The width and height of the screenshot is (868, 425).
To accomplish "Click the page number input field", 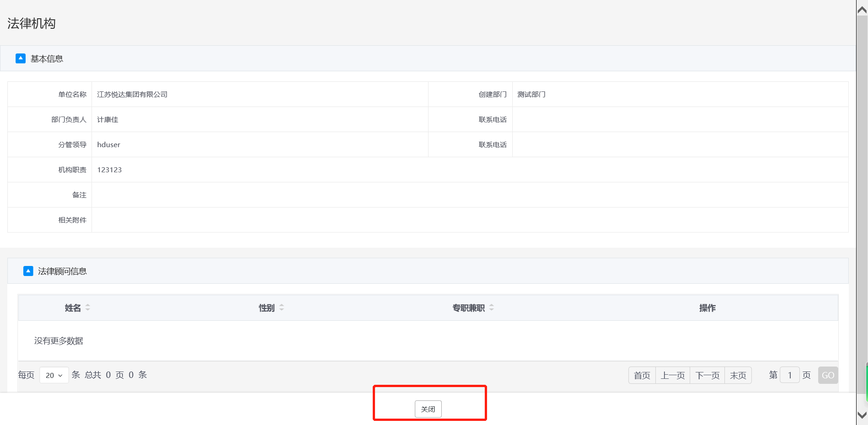I will 789,375.
